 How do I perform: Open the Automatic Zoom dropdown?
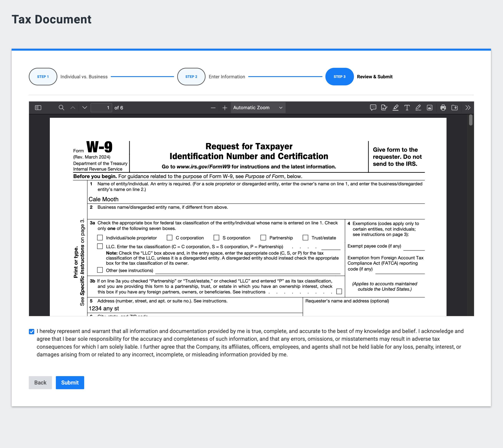[x=258, y=108]
